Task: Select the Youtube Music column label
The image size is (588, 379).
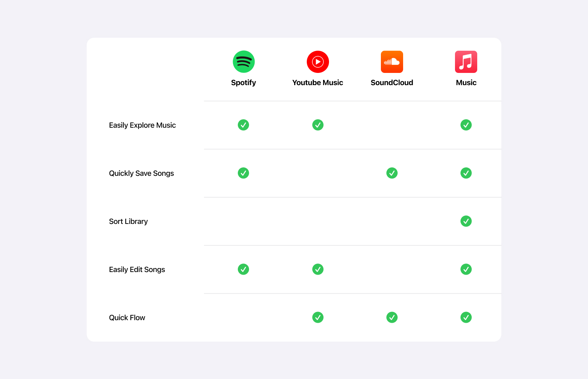Action: (x=318, y=83)
